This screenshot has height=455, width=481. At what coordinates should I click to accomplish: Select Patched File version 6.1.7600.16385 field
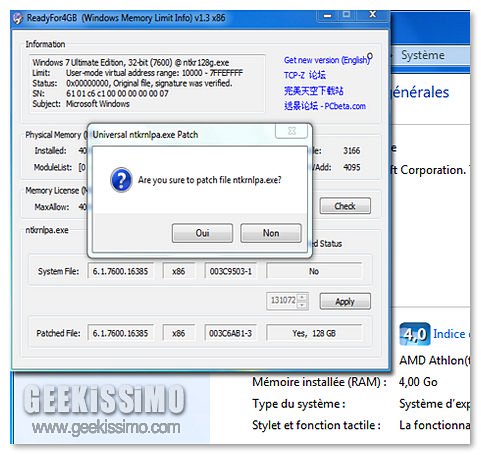(x=120, y=333)
